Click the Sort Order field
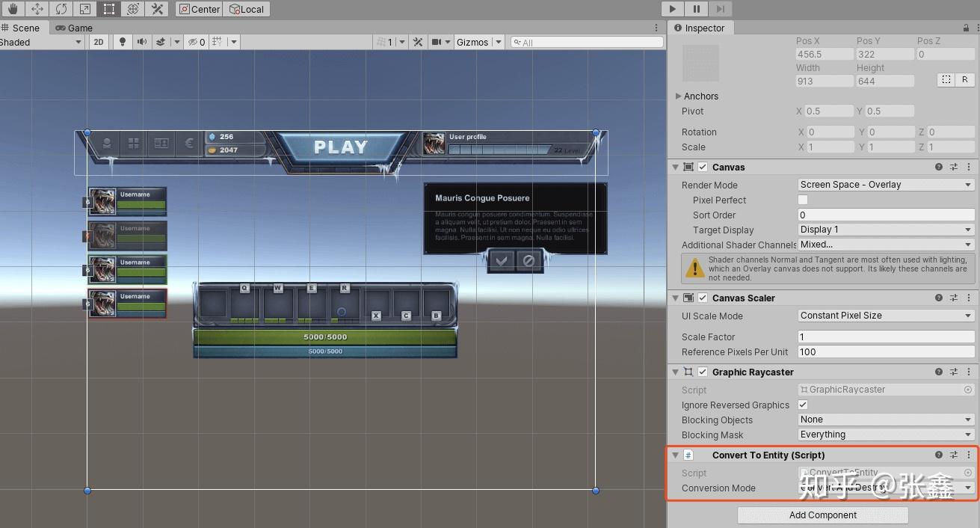Image resolution: width=980 pixels, height=528 pixels. point(887,215)
